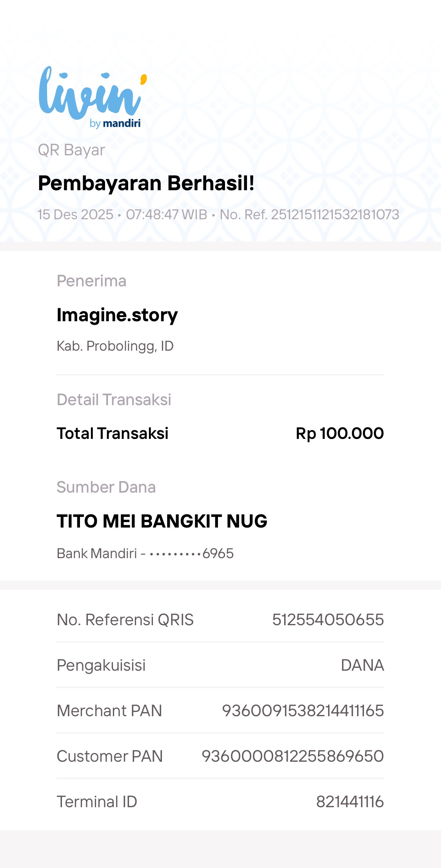Select the Customer PAN number
The width and height of the screenshot is (441, 868).
[292, 756]
